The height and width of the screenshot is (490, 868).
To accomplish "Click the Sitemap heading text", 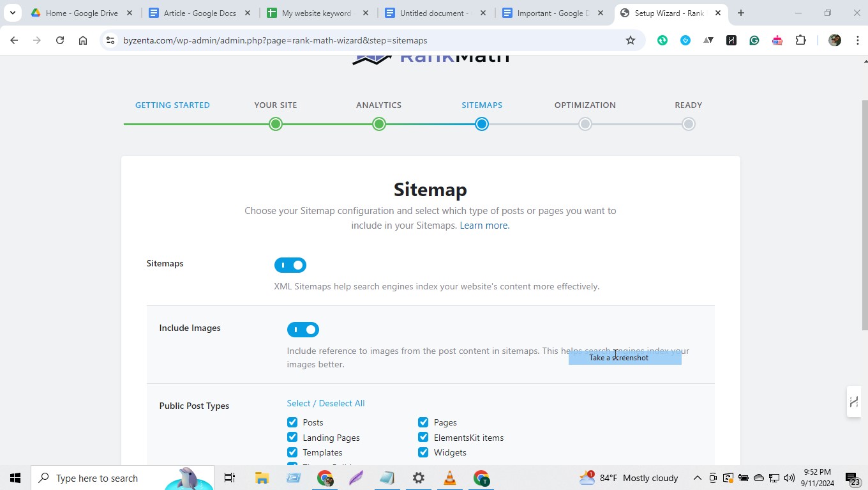I will [430, 190].
